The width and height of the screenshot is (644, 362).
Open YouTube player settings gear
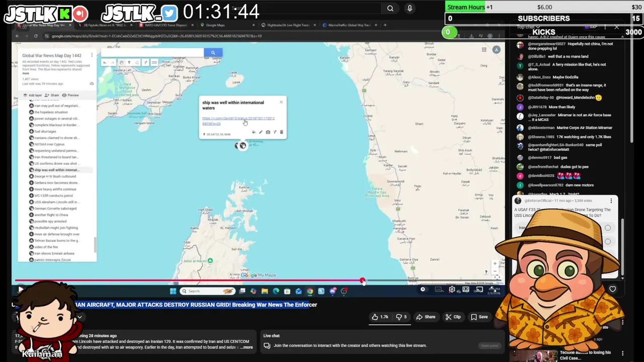click(x=452, y=289)
